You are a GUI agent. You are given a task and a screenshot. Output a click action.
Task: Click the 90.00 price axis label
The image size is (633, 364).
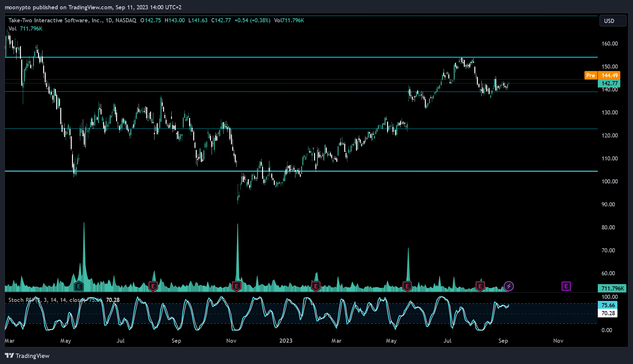[x=608, y=205]
